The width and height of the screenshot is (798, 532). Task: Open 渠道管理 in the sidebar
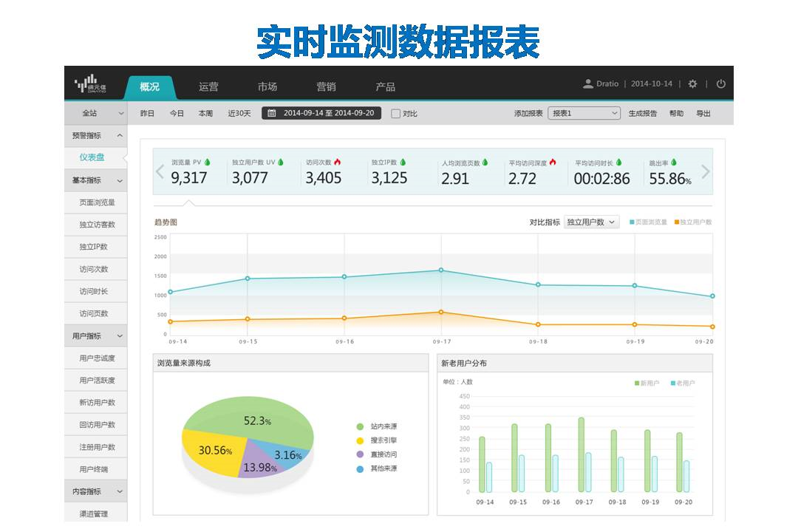pyautogui.click(x=95, y=514)
